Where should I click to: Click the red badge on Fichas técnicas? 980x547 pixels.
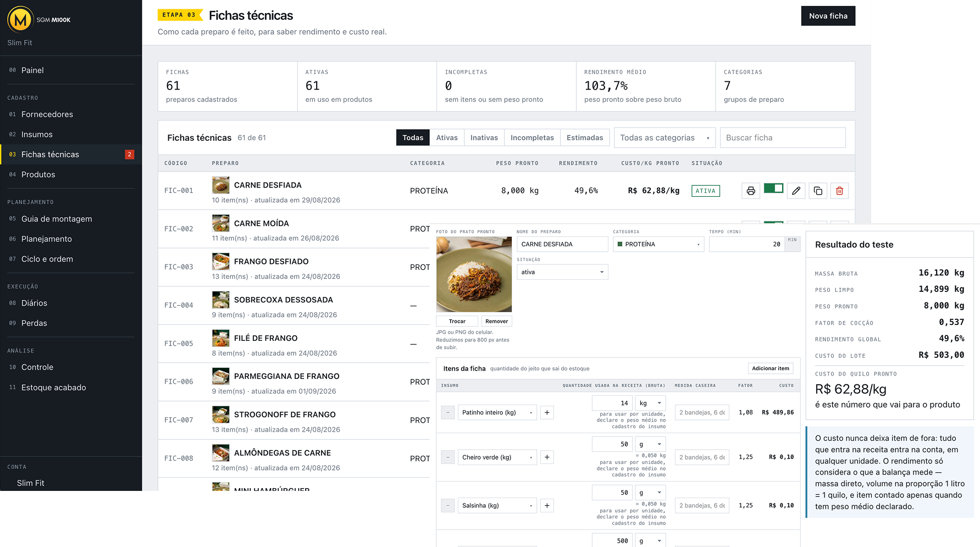click(130, 154)
